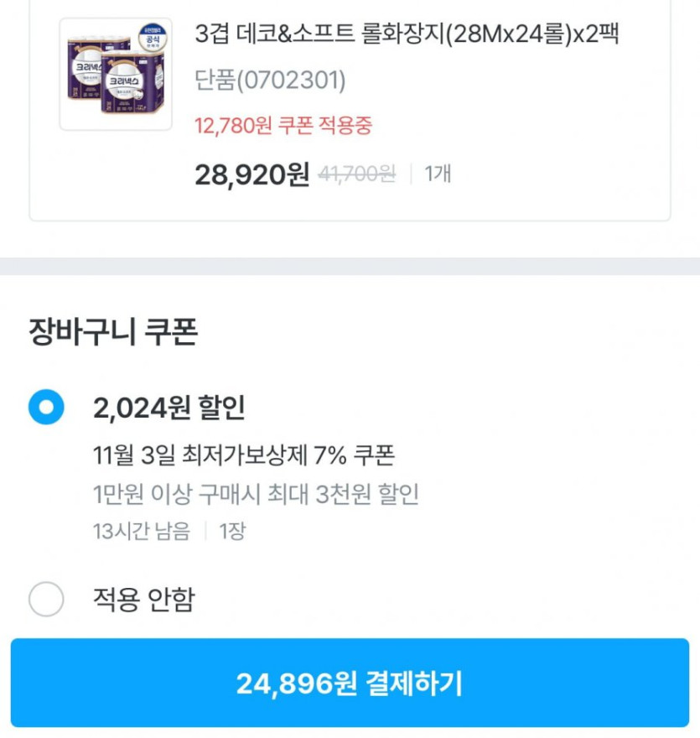The width and height of the screenshot is (700, 738).
Task: Tap the 11월 3일 최저가보상제 7% 쿠폰 name
Action: (244, 455)
